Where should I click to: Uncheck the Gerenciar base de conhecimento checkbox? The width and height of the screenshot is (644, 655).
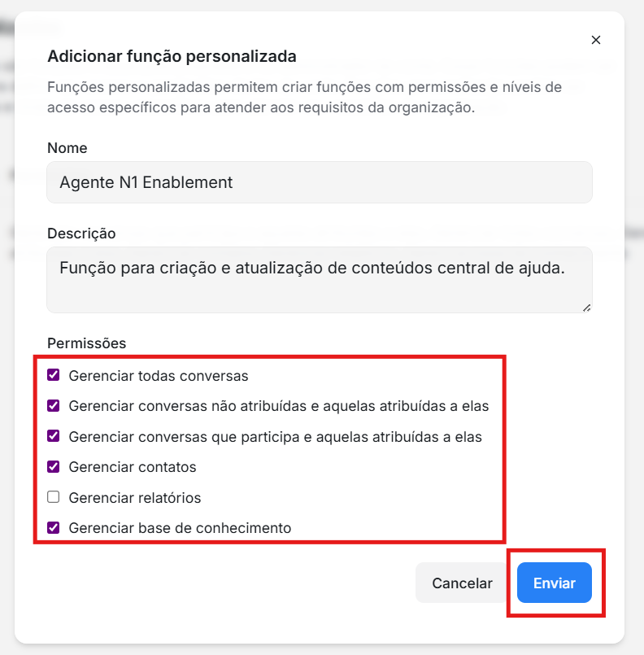click(54, 527)
